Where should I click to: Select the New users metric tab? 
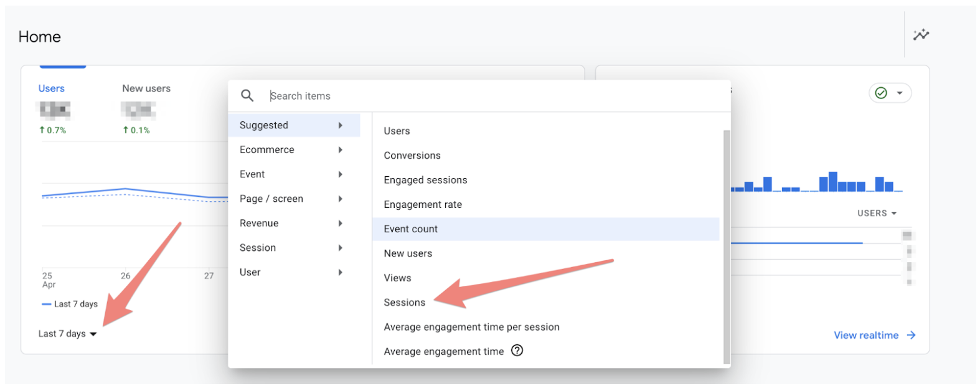pyautogui.click(x=146, y=88)
